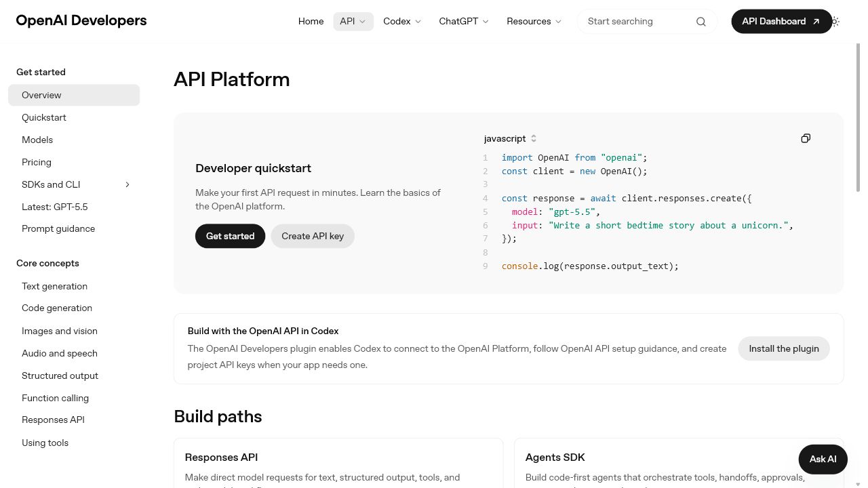Viewport: 868px width, 488px height.
Task: Open Code generation in the sidebar
Action: 74,308
